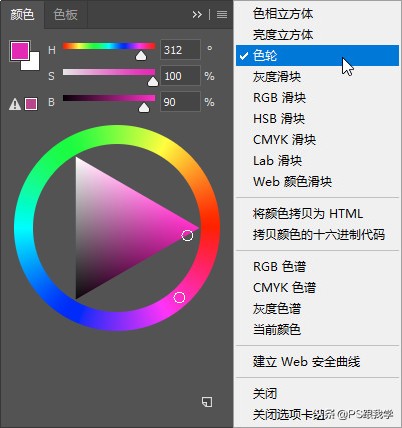Click the H hue slider bar
The height and width of the screenshot is (428, 402).
[109, 46]
